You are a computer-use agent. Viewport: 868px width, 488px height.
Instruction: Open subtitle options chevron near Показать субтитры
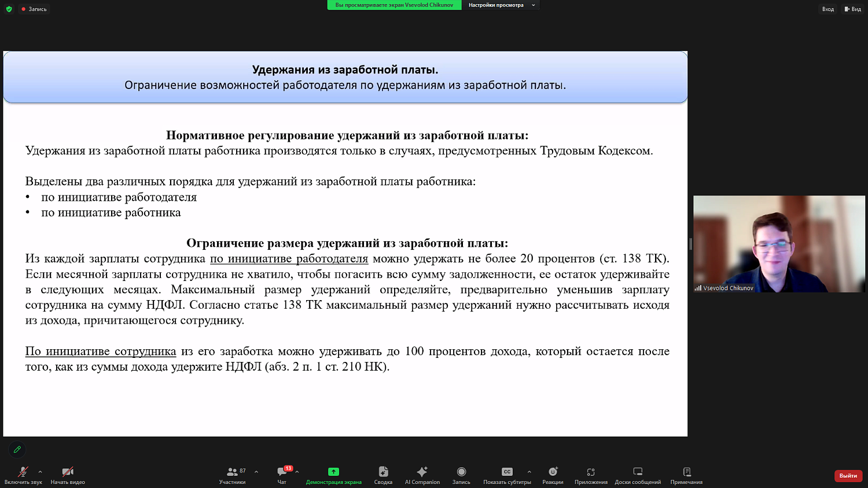[528, 471]
